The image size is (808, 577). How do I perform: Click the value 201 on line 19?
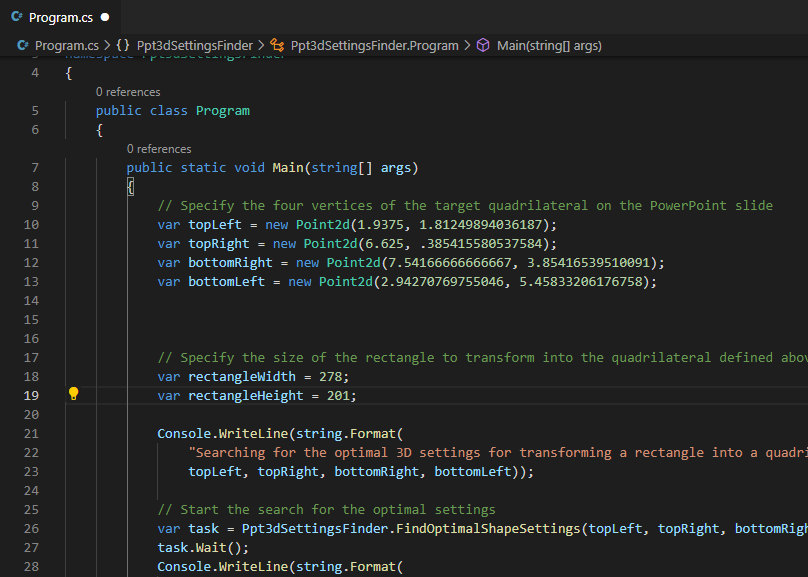(338, 396)
